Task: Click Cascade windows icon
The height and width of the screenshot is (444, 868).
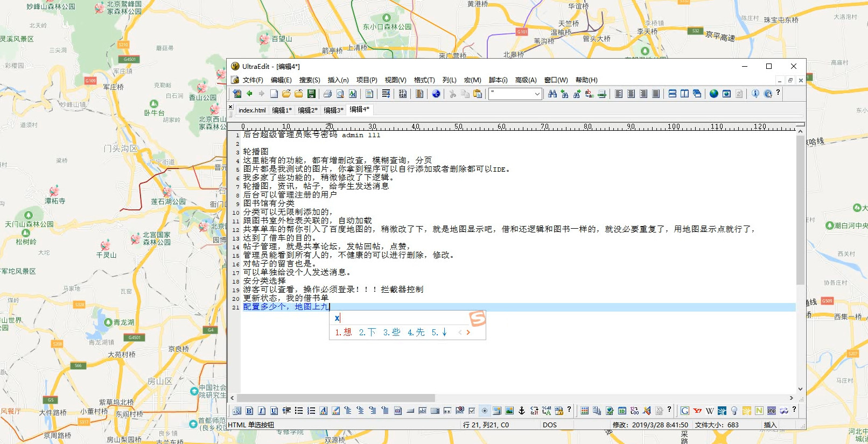Action: click(x=697, y=94)
